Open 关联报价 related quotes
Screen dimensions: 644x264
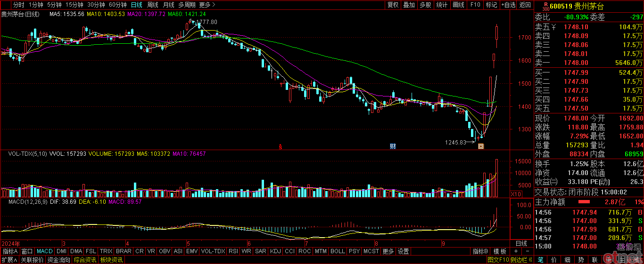tap(33, 259)
